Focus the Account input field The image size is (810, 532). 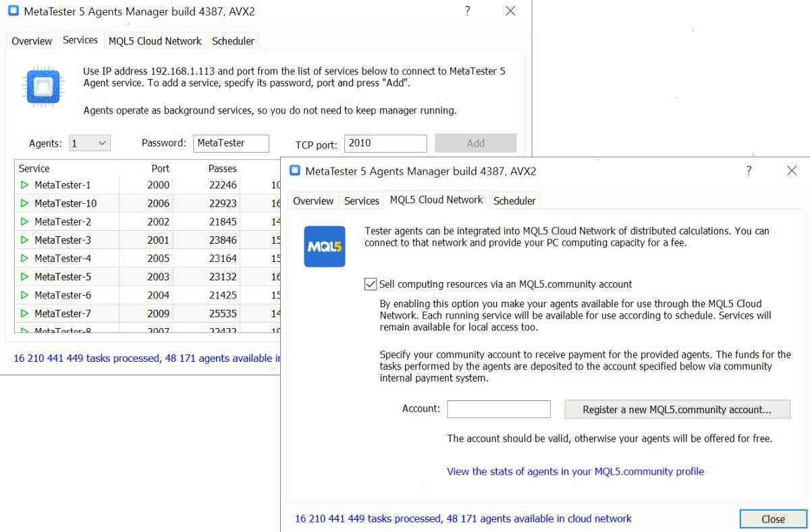[499, 409]
